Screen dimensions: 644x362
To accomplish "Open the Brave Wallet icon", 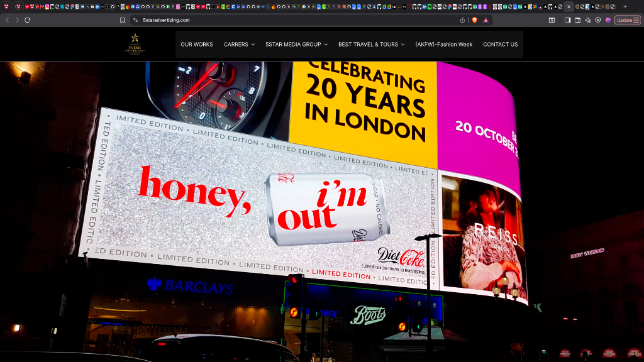I will click(578, 20).
